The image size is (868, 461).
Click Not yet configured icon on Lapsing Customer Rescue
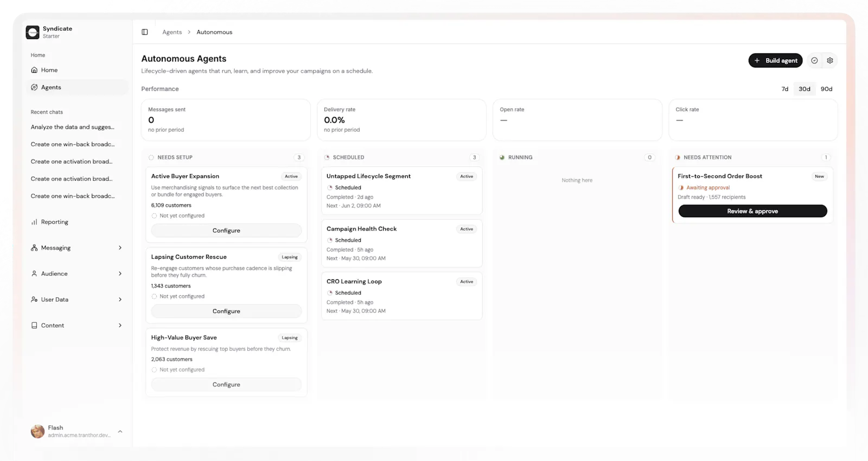coord(154,297)
